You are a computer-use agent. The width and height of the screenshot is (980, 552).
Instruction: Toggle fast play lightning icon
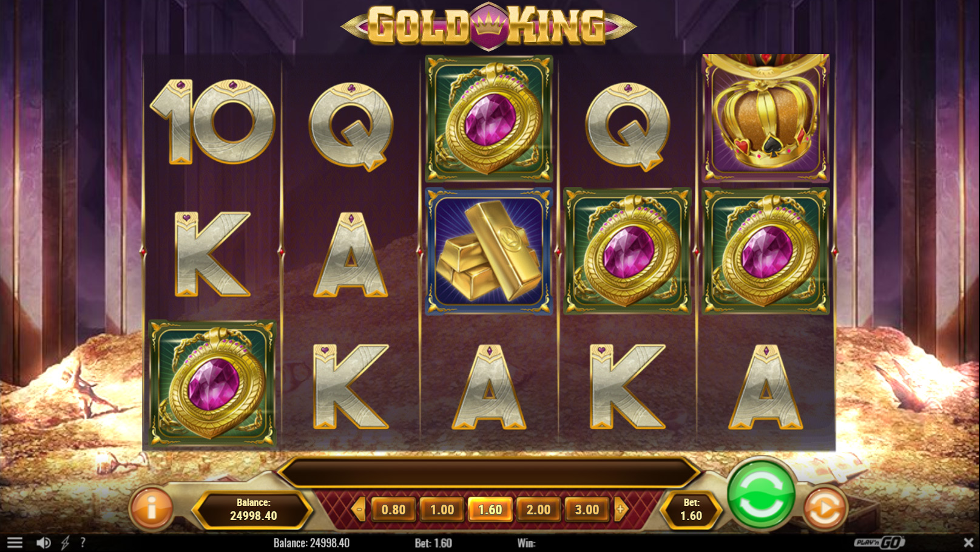(x=65, y=543)
